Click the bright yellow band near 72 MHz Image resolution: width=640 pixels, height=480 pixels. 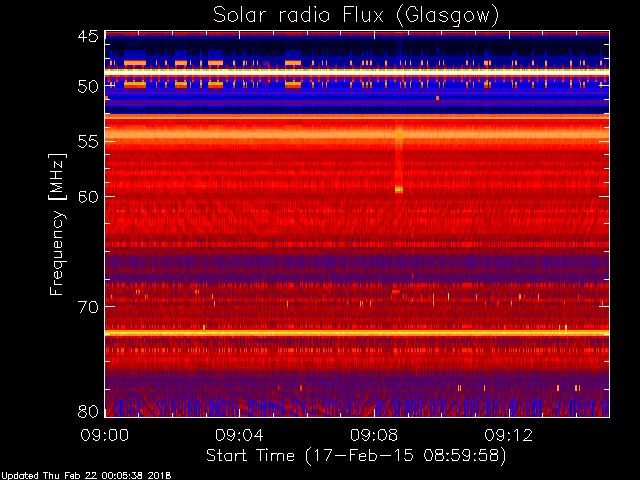click(357, 333)
